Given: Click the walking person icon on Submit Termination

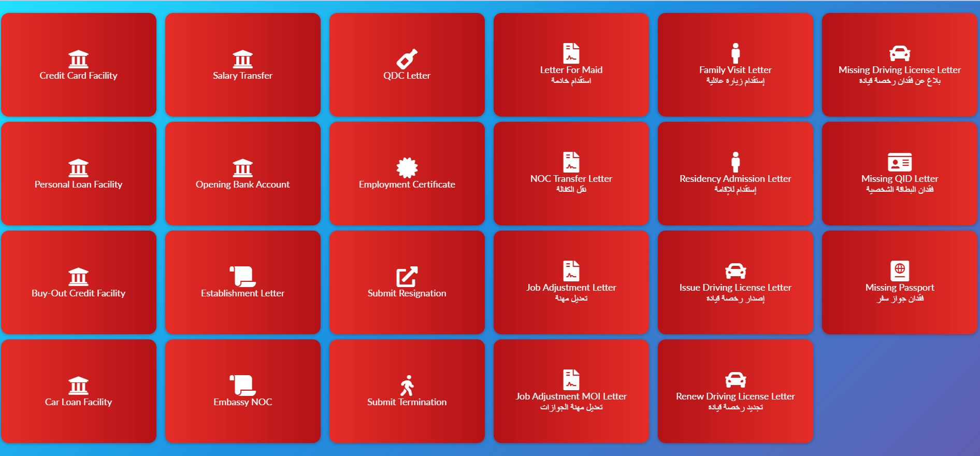Looking at the screenshot, I should pyautogui.click(x=407, y=385).
